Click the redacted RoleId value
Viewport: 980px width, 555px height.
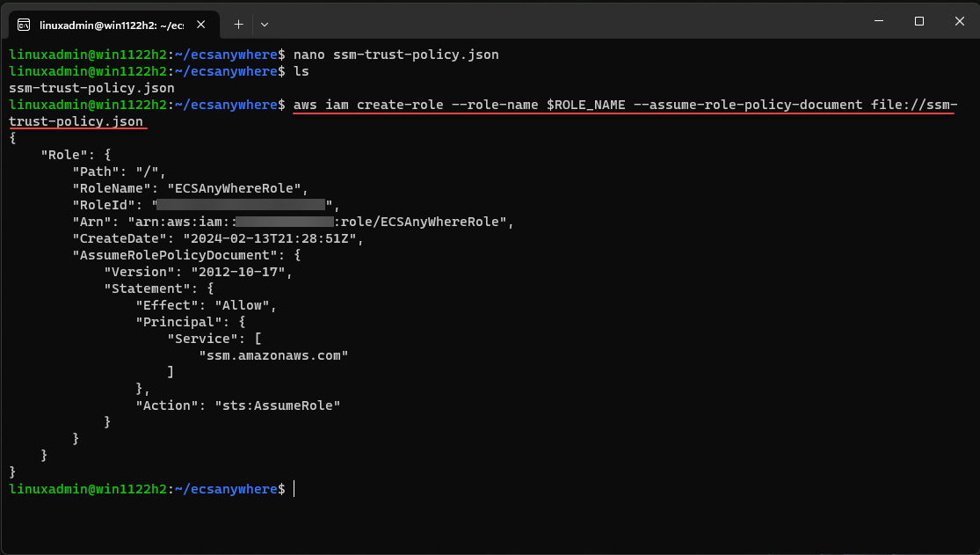point(241,205)
